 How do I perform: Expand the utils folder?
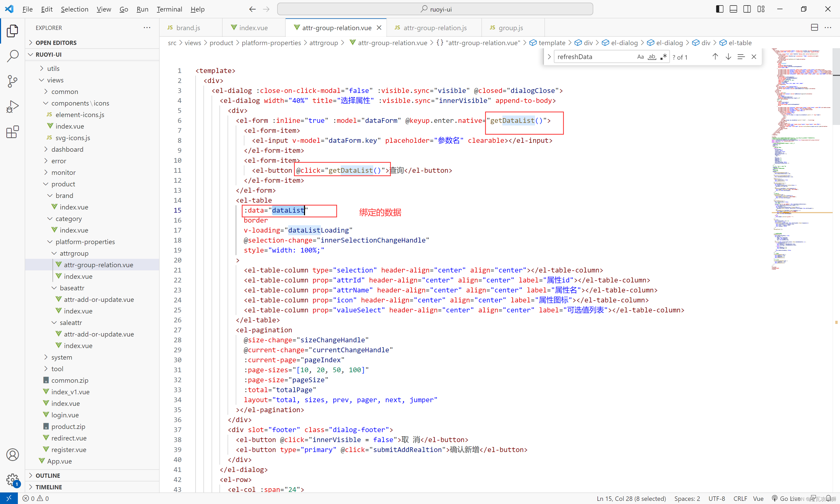pos(92,68)
